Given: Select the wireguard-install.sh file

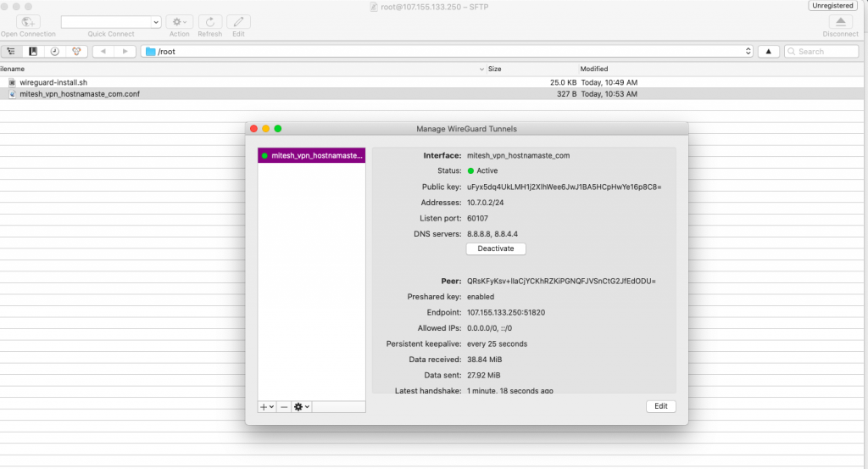Looking at the screenshot, I should tap(53, 82).
